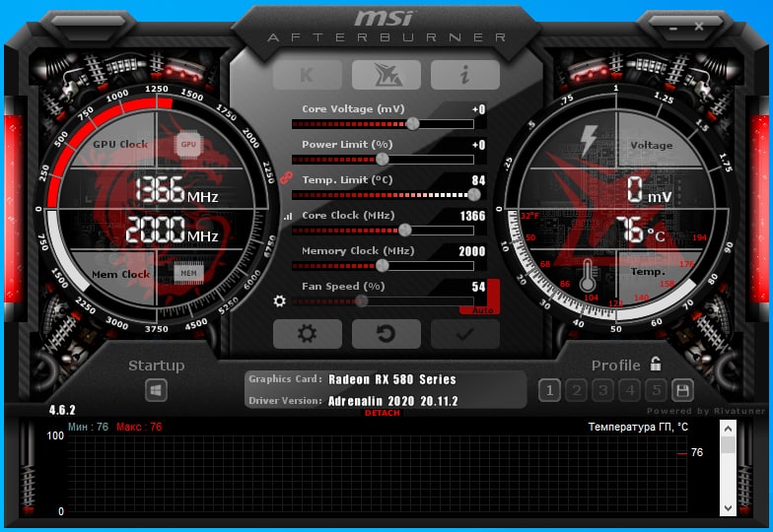Viewport: 773px width, 532px height.
Task: Close the Afterburner window
Action: [x=699, y=27]
